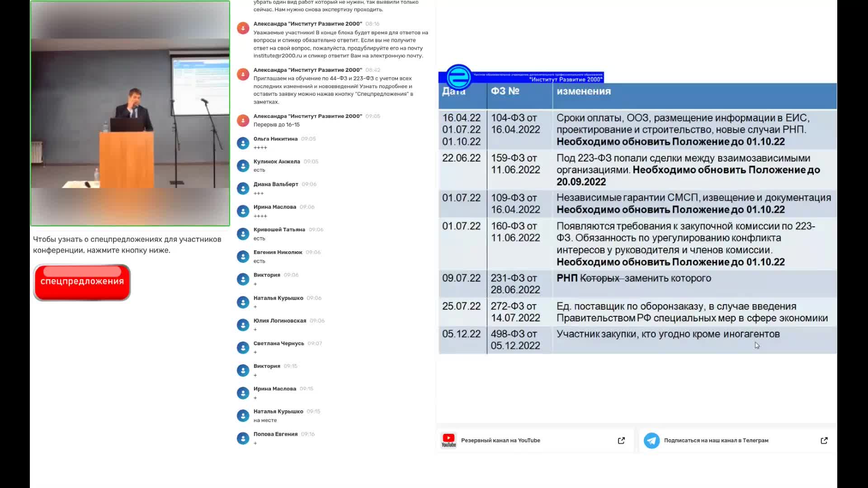Click the Telegram paper-plane icon

651,441
